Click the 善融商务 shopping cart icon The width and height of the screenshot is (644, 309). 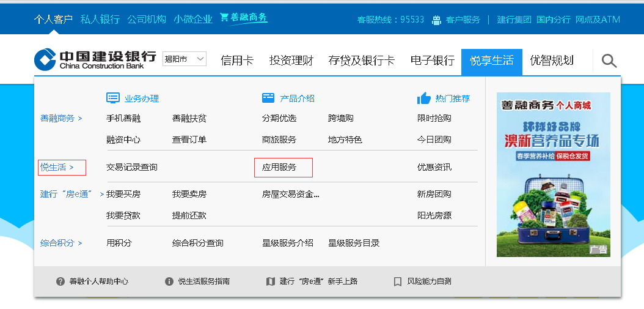point(225,18)
